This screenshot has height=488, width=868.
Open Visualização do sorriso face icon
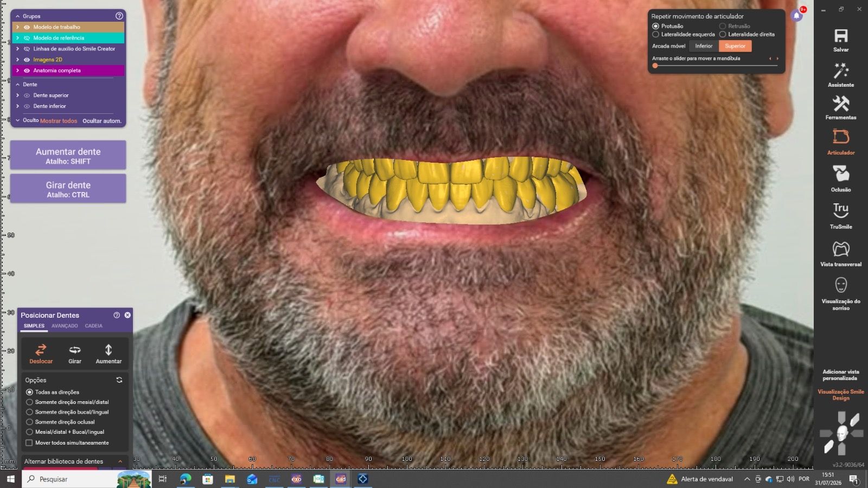click(x=841, y=285)
